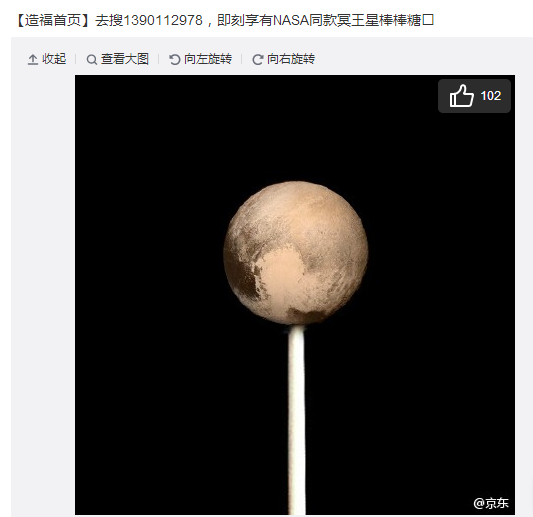The width and height of the screenshot is (533, 517).
Task: Like the photo with thumbs-up icon
Action: 461,96
